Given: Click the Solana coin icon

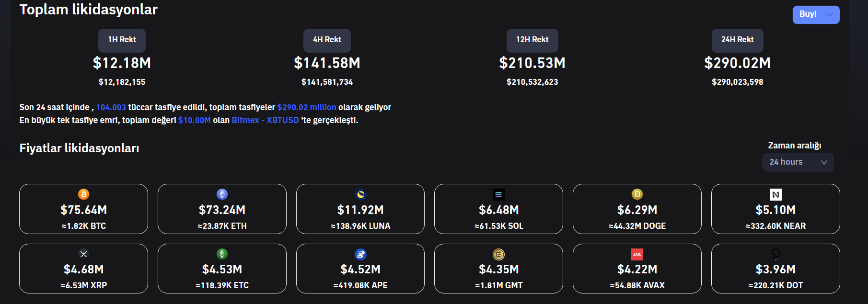Looking at the screenshot, I should tap(498, 194).
